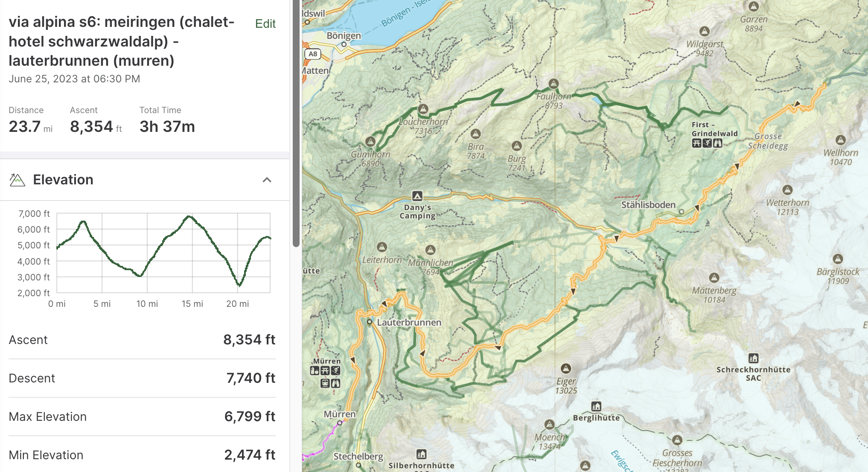Click the Lauterbrunnen town marker
The width and height of the screenshot is (868, 472).
tap(370, 322)
